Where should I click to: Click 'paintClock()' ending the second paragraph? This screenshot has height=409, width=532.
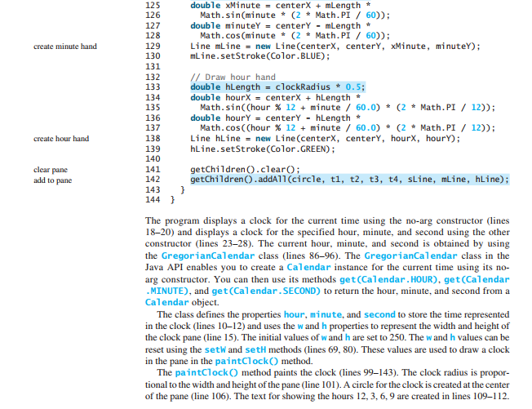coord(246,362)
